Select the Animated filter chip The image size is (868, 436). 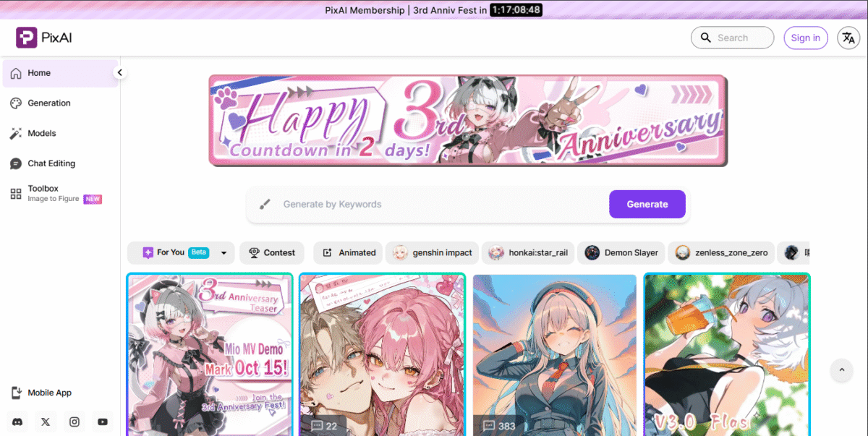click(x=349, y=252)
